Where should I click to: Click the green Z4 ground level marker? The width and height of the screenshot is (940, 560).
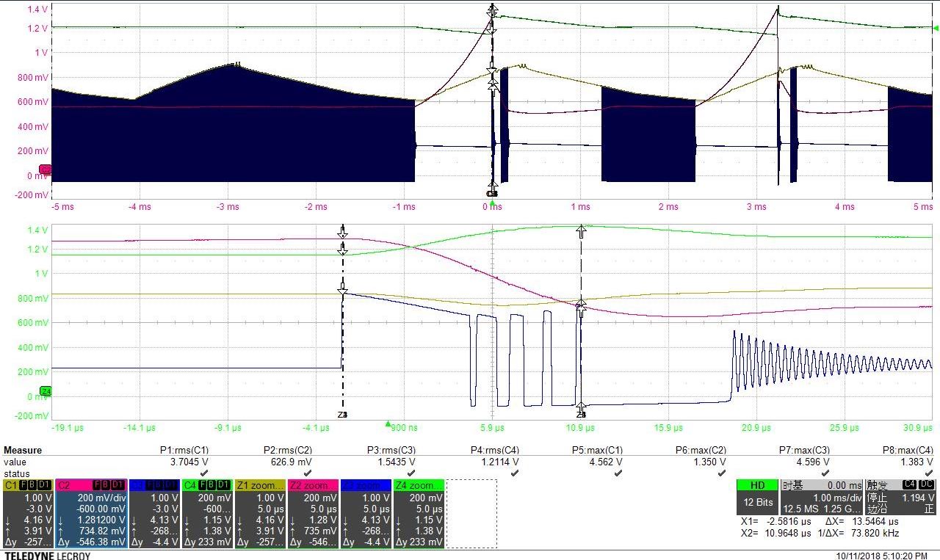click(45, 391)
